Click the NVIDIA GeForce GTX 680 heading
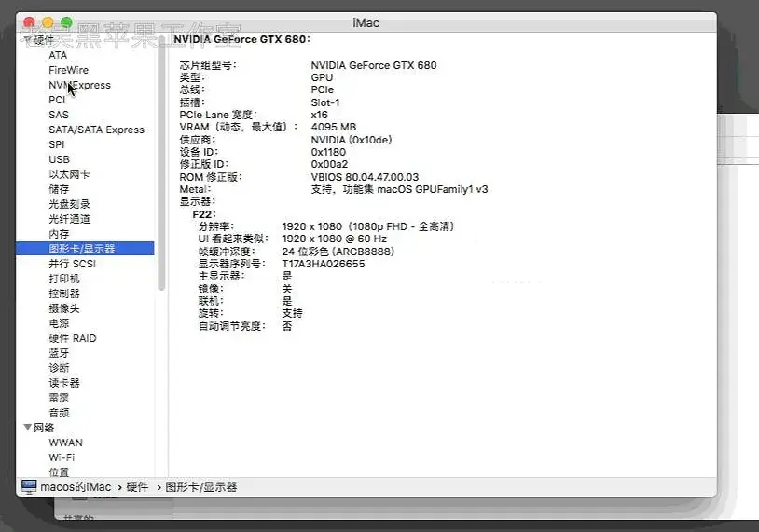The height and width of the screenshot is (532, 759). pos(241,40)
